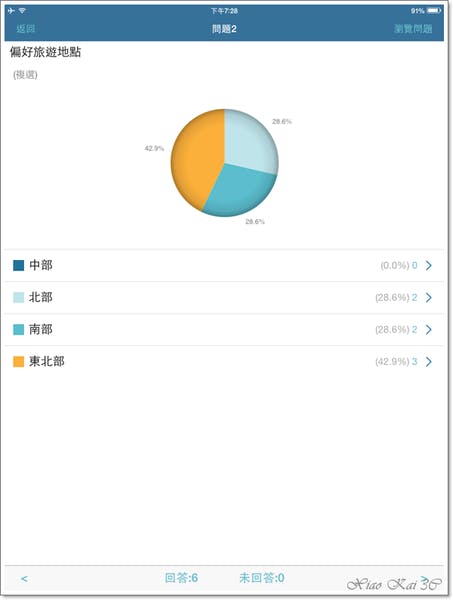Click the dark blue 中部 color swatch
Viewport: 453px width, 600px height.
tap(18, 265)
